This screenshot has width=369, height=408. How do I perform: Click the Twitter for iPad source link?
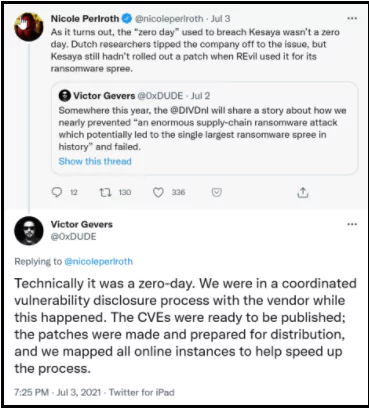pos(142,392)
